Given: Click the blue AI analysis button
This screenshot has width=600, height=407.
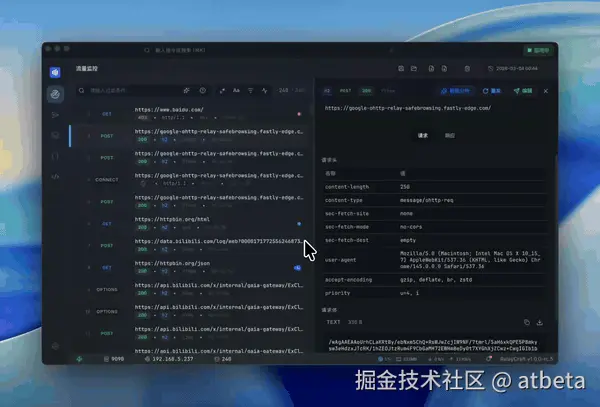Looking at the screenshot, I should point(455,91).
